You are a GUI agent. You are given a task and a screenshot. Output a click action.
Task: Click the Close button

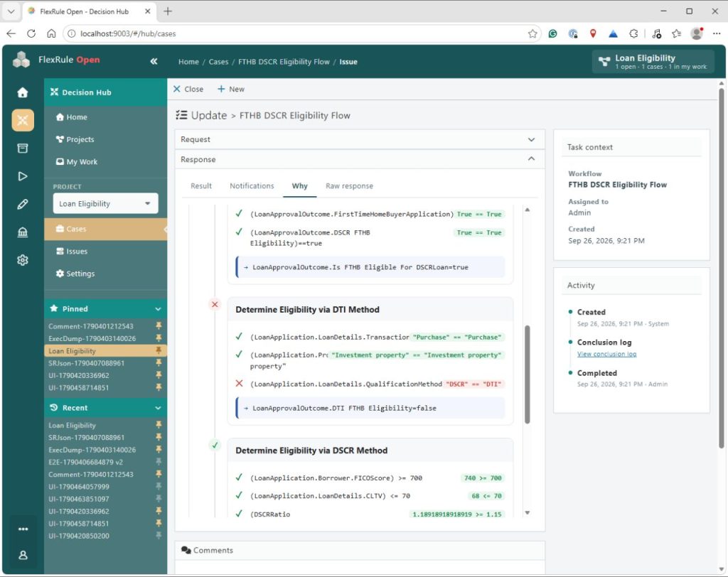(x=188, y=89)
